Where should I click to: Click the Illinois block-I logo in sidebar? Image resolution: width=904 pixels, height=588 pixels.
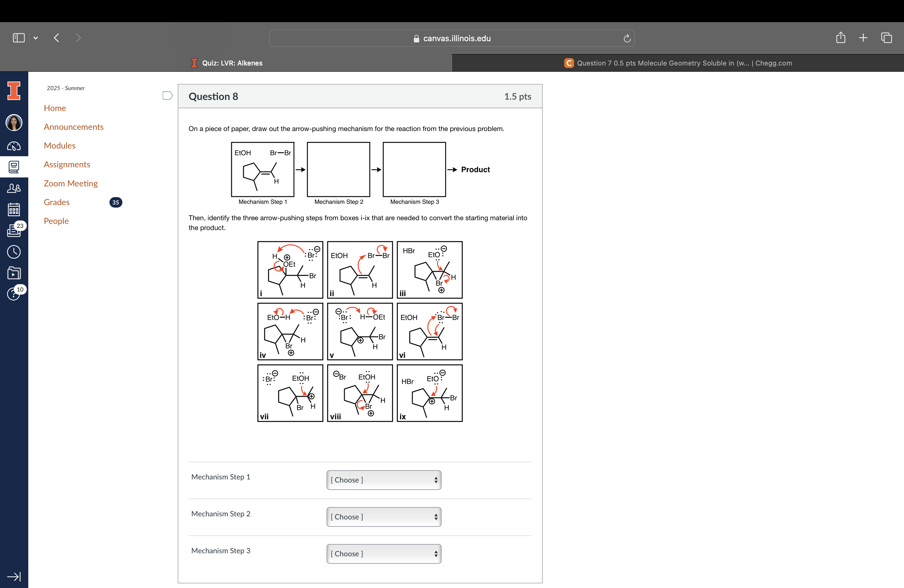pyautogui.click(x=14, y=91)
